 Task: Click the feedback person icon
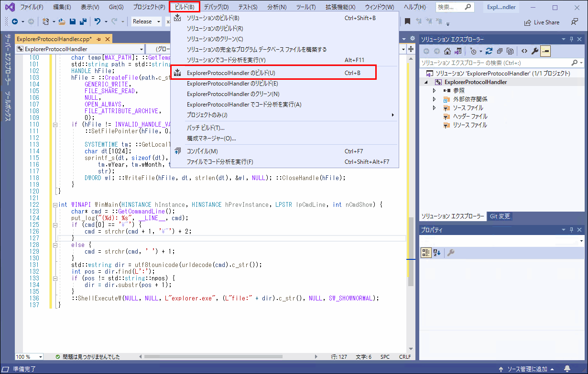tap(574, 22)
